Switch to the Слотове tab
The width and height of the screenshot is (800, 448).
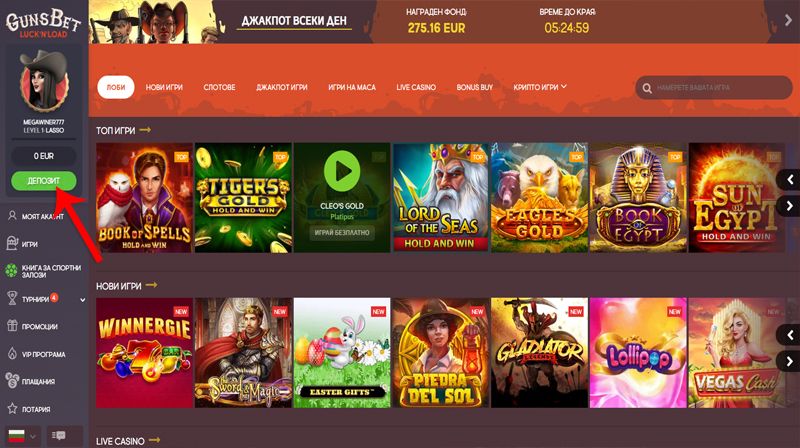tap(219, 87)
